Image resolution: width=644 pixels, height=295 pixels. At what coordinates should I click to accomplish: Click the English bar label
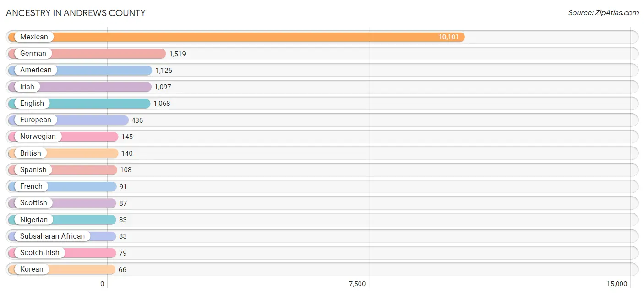pos(32,104)
